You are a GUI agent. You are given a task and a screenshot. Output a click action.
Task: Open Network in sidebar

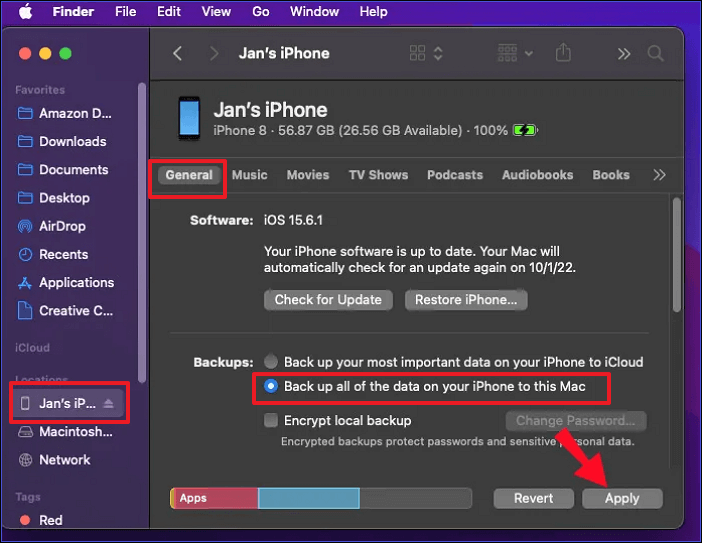(54, 460)
